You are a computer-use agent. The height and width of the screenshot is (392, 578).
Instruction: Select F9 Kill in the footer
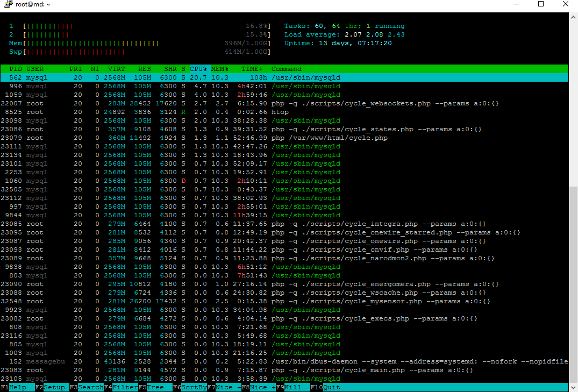293,387
